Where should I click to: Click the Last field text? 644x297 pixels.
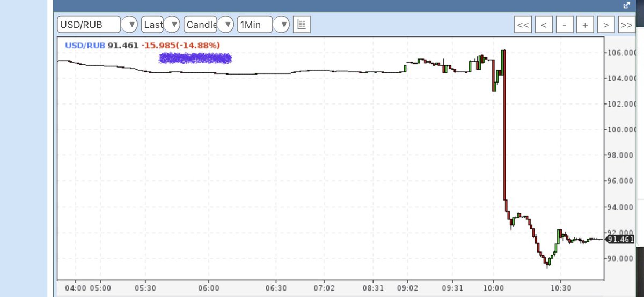(153, 25)
